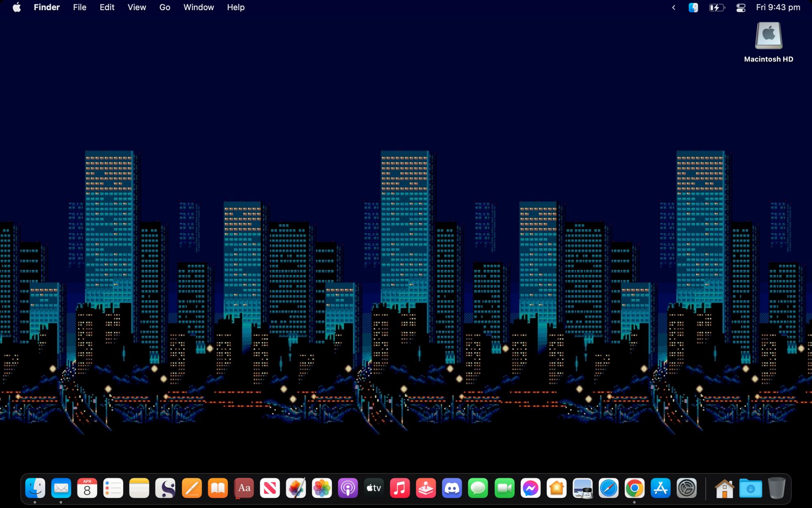Image resolution: width=812 pixels, height=508 pixels.
Task: Launch the Calendar app
Action: [87, 488]
